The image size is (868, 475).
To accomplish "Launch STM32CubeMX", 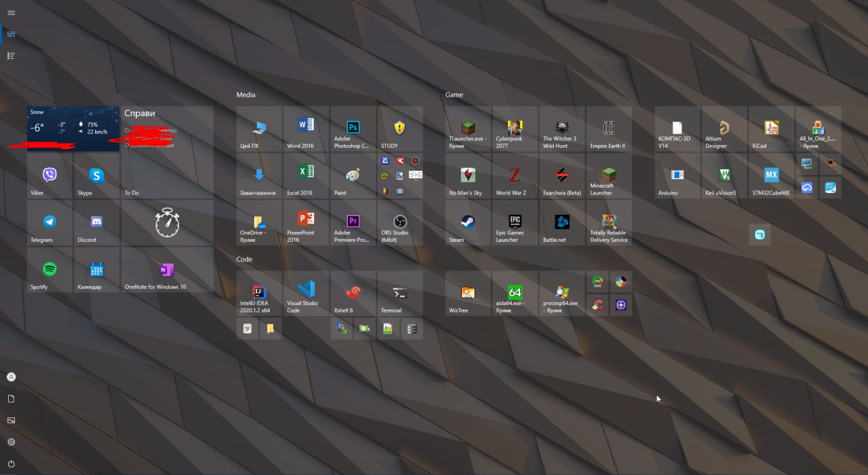I will coord(771,176).
